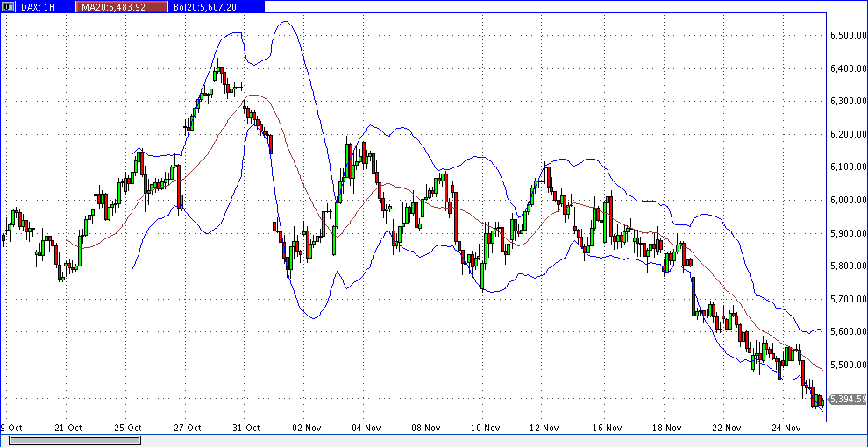Click the horizontal scrollbar thumb below dates

point(75,440)
